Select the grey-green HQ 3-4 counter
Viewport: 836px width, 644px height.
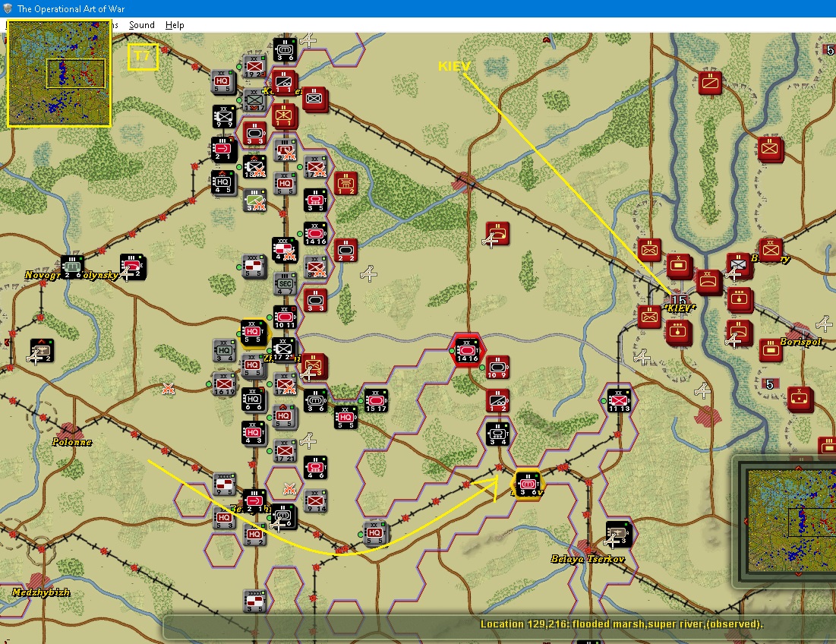click(225, 351)
